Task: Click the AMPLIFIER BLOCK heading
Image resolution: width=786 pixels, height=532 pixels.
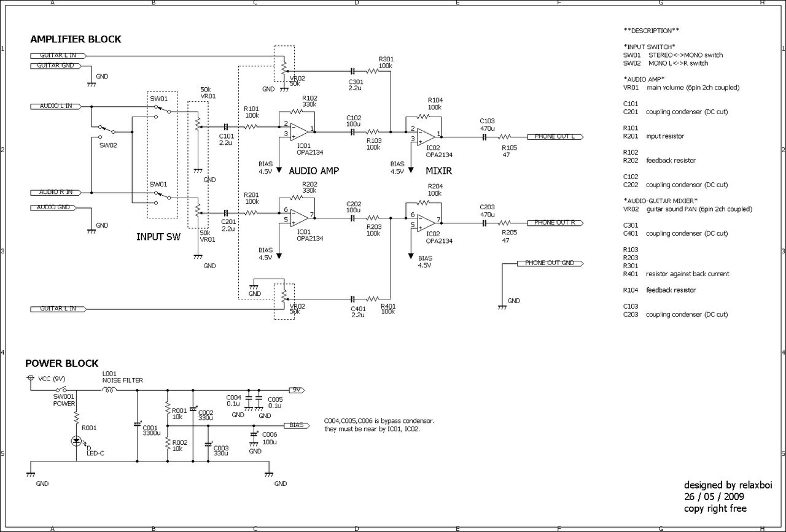Action: click(76, 39)
